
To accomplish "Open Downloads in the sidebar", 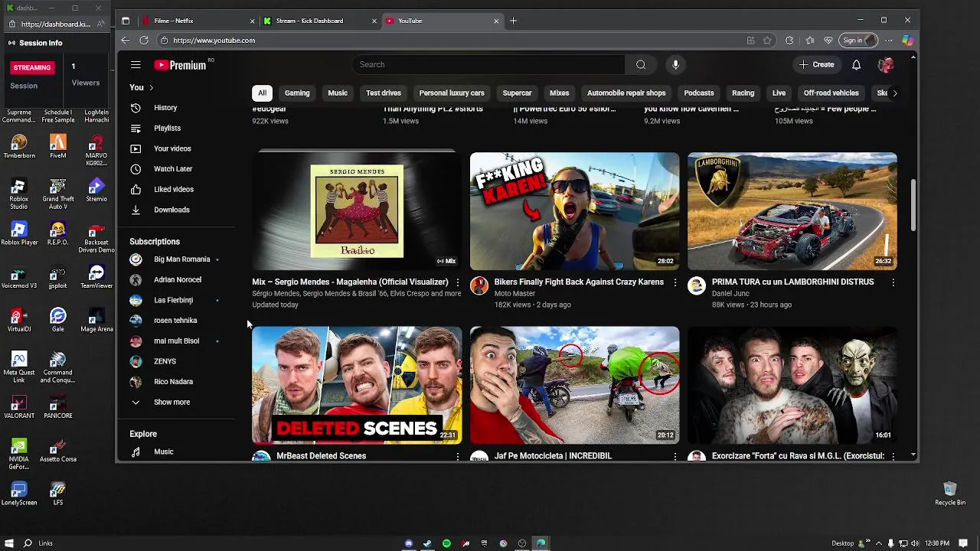I will click(171, 210).
